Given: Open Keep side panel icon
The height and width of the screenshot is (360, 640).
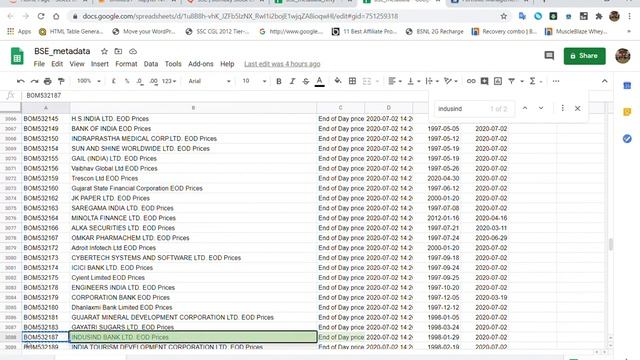Looking at the screenshot, I should pyautogui.click(x=627, y=112).
